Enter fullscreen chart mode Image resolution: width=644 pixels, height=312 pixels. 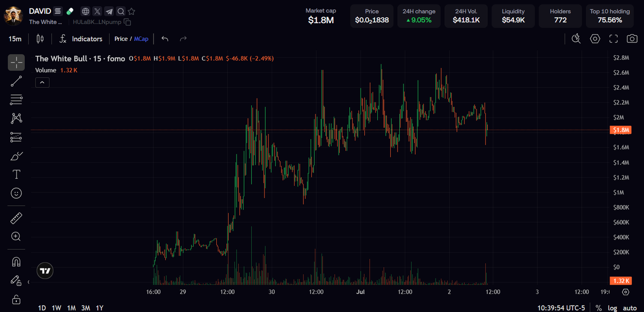point(614,39)
